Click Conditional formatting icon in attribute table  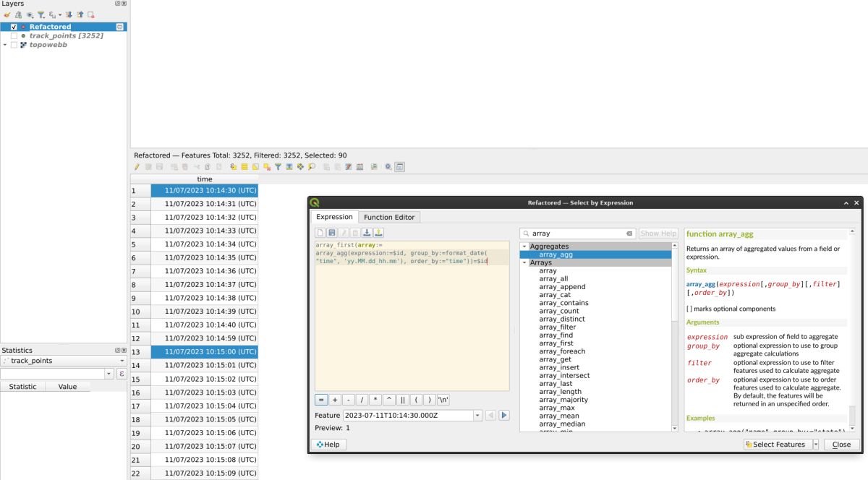point(374,166)
